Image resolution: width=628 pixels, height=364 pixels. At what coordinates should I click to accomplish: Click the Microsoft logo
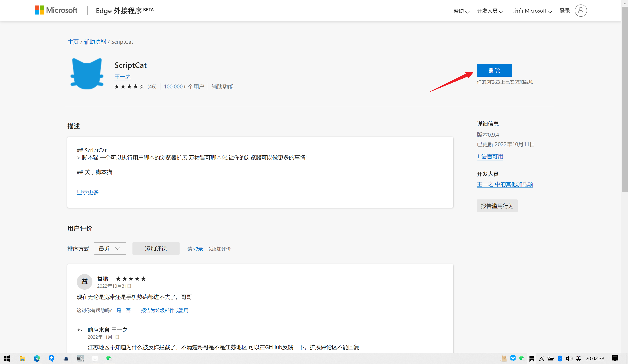pyautogui.click(x=56, y=10)
